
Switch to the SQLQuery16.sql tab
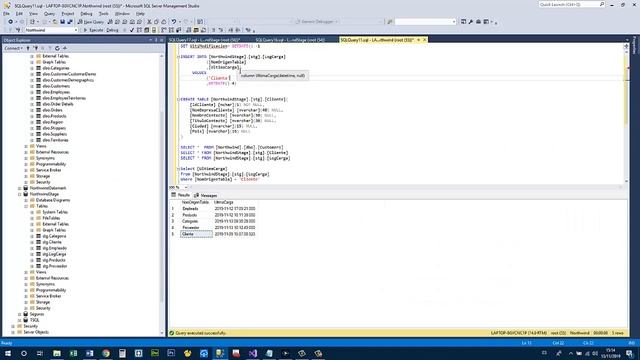[290, 40]
